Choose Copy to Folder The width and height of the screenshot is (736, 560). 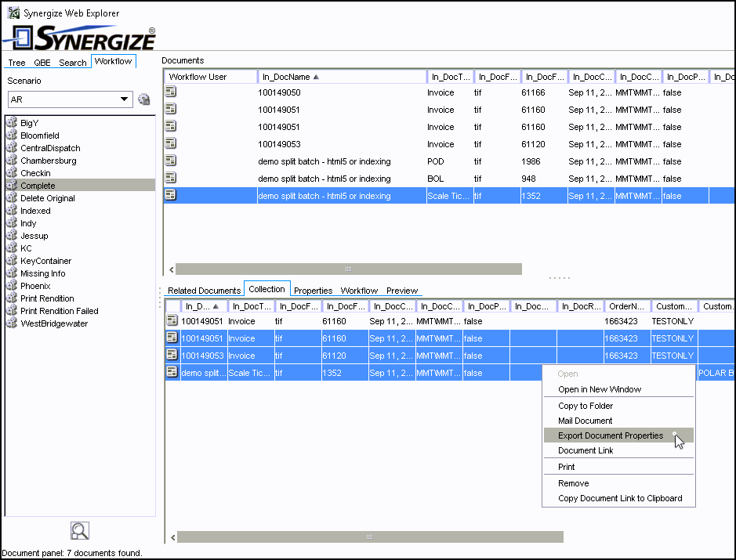point(618,406)
